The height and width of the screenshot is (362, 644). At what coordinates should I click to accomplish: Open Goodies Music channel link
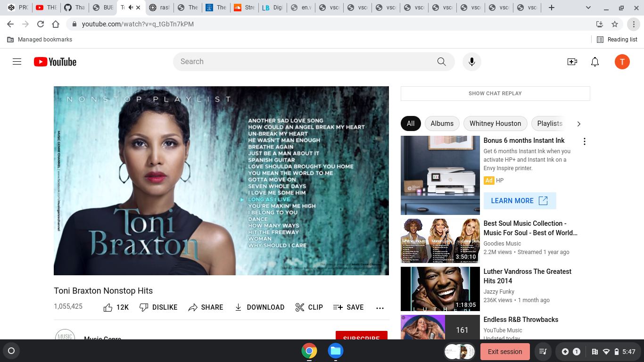pos(502,244)
